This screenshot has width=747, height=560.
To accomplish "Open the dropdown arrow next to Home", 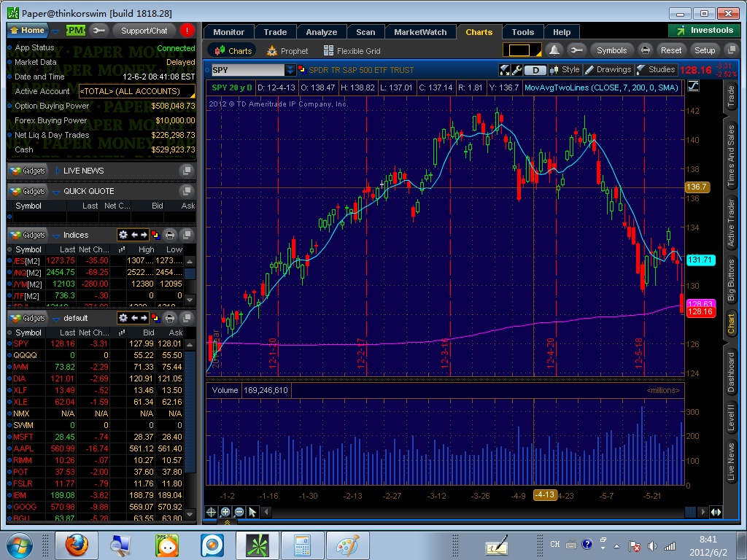I will (55, 31).
